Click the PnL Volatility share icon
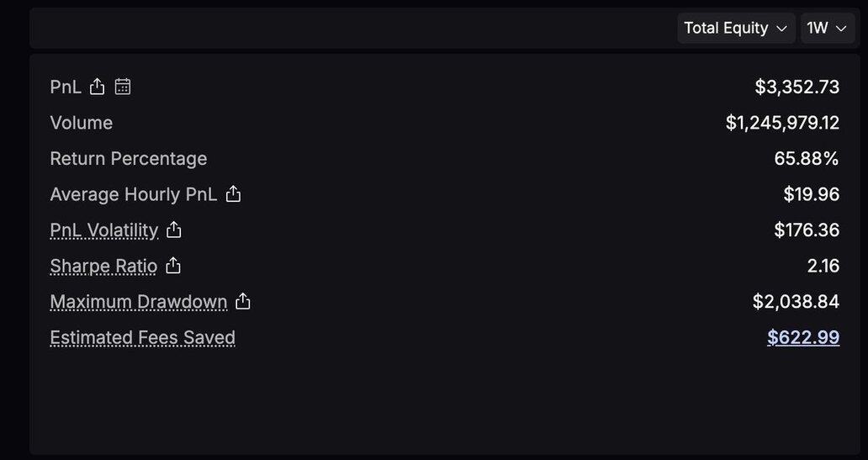868x460 pixels. (174, 230)
